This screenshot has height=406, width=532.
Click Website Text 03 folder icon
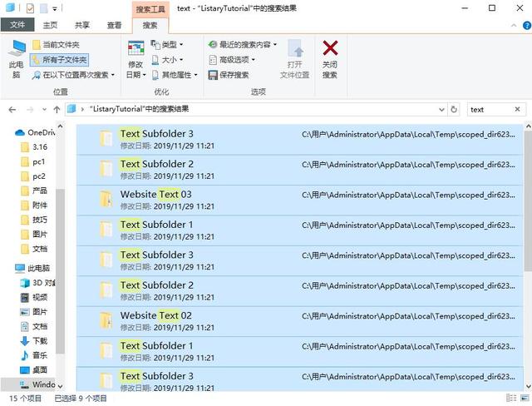pos(106,200)
